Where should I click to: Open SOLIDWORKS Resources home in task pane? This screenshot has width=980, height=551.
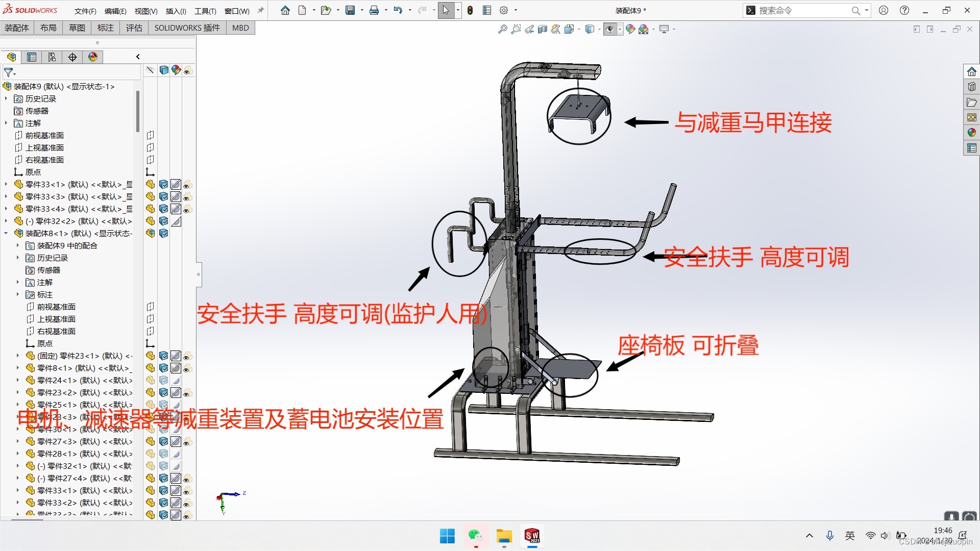pos(971,72)
